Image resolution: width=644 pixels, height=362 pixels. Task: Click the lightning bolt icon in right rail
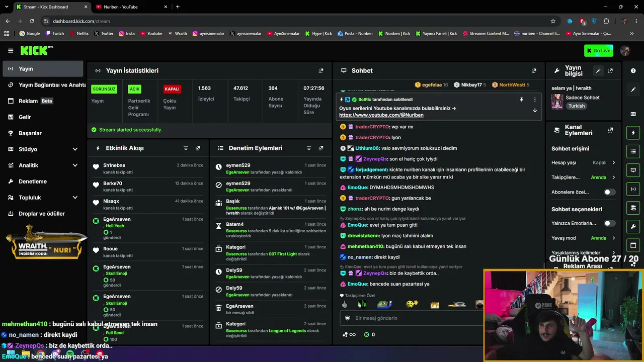[633, 133]
